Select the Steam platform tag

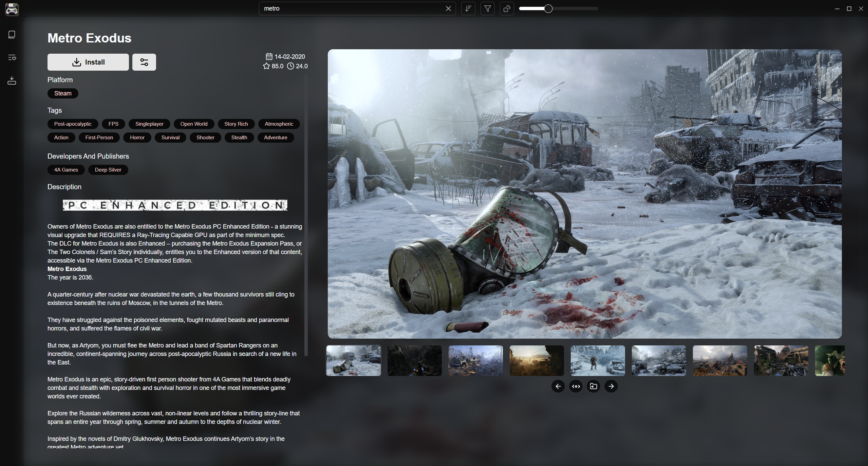63,93
